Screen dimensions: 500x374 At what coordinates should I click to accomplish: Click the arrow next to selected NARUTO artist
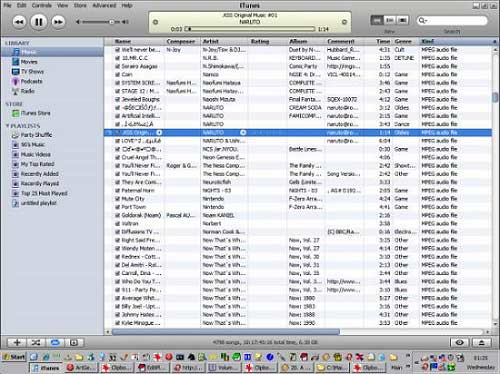(x=243, y=133)
